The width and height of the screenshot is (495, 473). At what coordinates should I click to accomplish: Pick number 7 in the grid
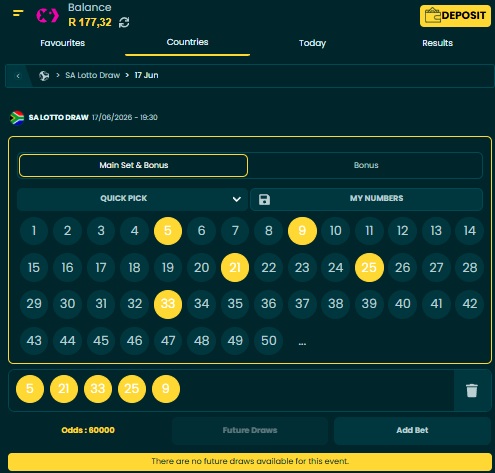(235, 231)
